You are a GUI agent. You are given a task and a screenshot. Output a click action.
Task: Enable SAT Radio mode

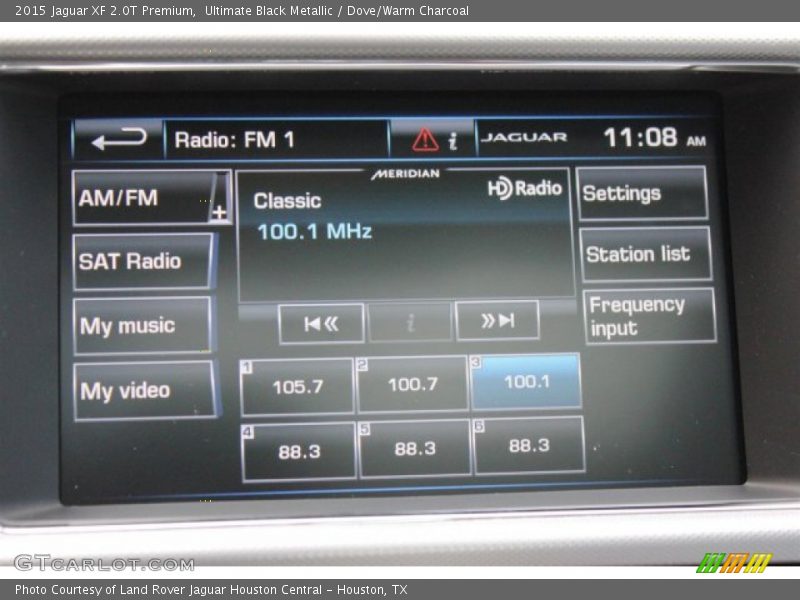[x=145, y=260]
